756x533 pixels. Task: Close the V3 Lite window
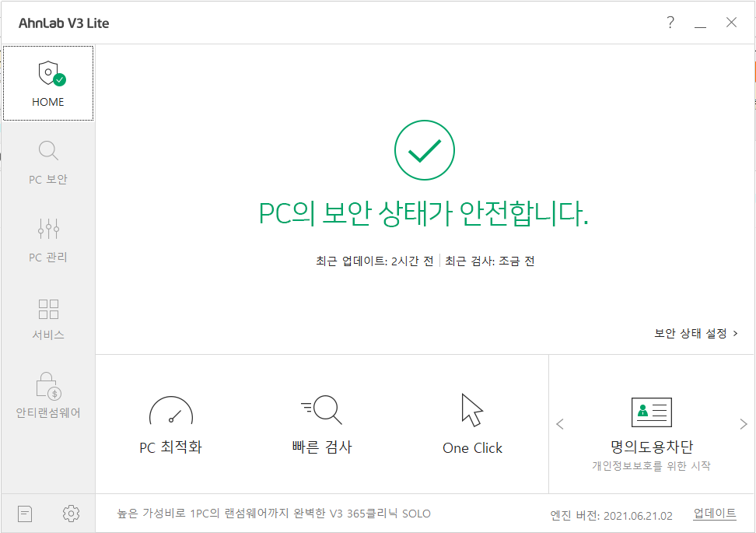pos(731,23)
